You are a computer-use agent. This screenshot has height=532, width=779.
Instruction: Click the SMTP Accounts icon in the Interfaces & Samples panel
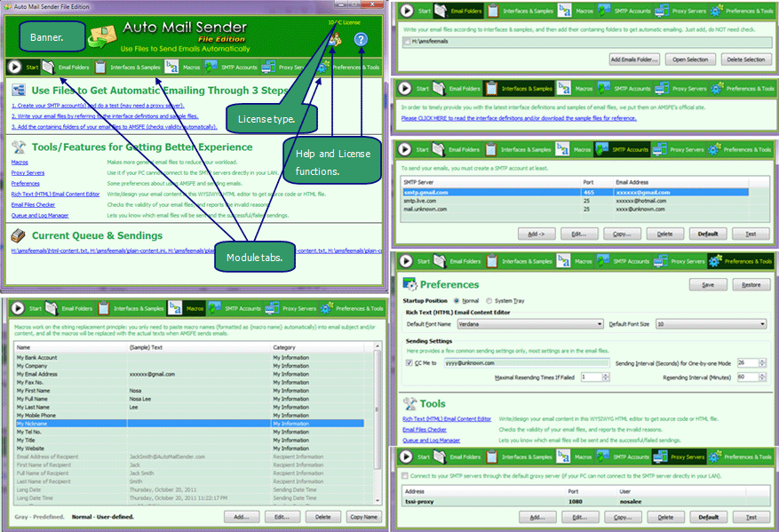click(x=604, y=89)
